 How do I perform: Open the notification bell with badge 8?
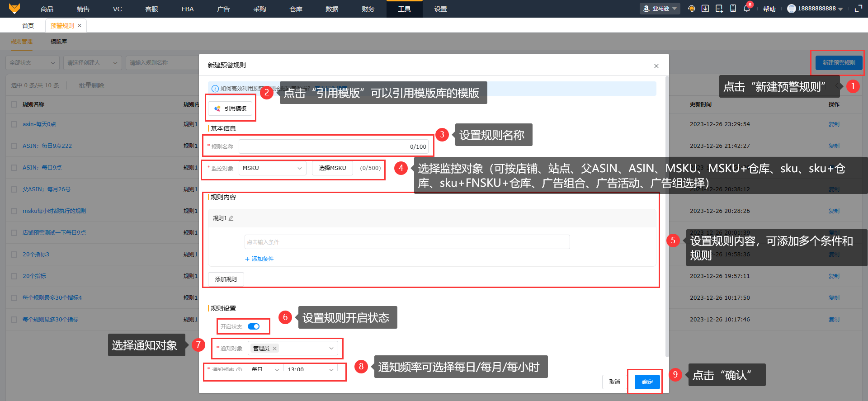747,9
